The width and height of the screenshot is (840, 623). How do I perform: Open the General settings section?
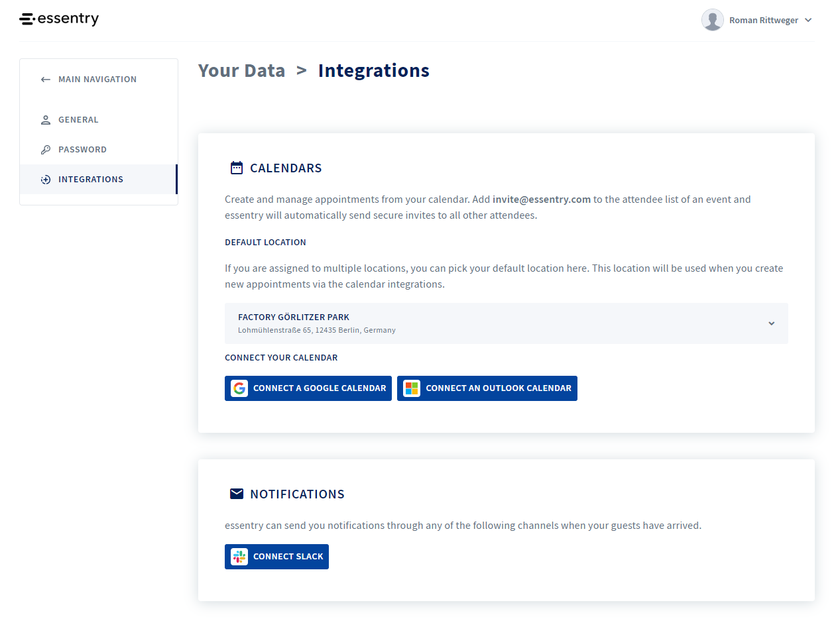point(99,120)
